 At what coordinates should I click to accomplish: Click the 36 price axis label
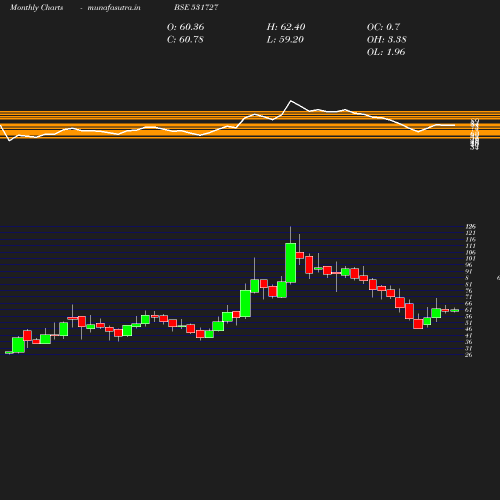(x=469, y=342)
